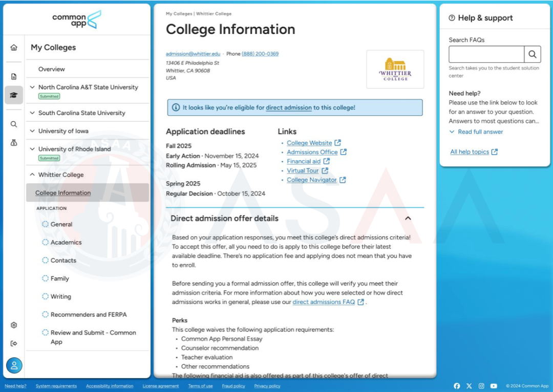Open the All help topics link

click(470, 152)
